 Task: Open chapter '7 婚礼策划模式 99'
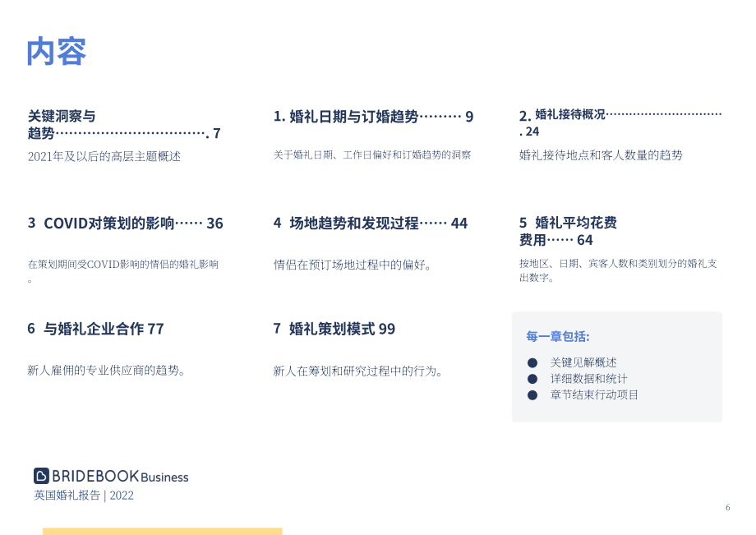pyautogui.click(x=334, y=329)
